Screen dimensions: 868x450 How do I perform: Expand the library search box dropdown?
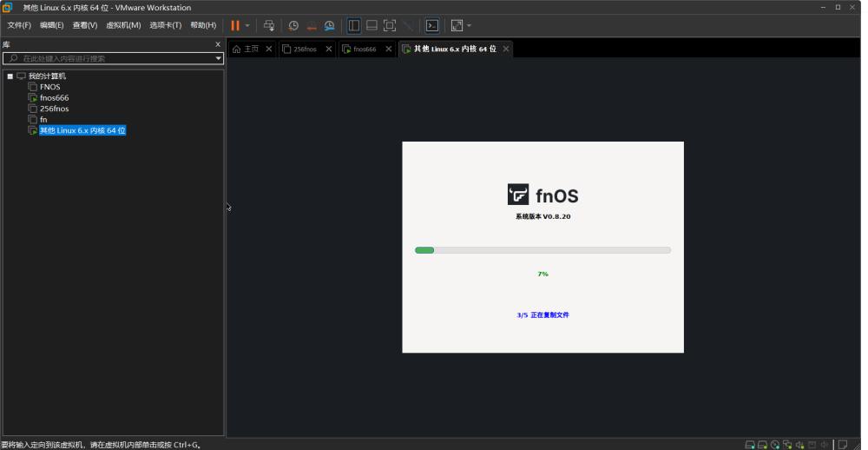pyautogui.click(x=219, y=58)
